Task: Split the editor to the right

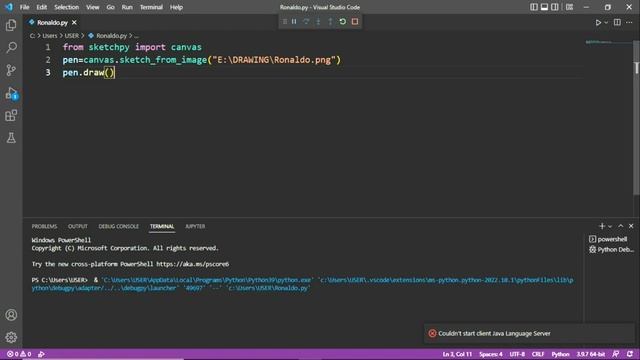Action: [617, 22]
